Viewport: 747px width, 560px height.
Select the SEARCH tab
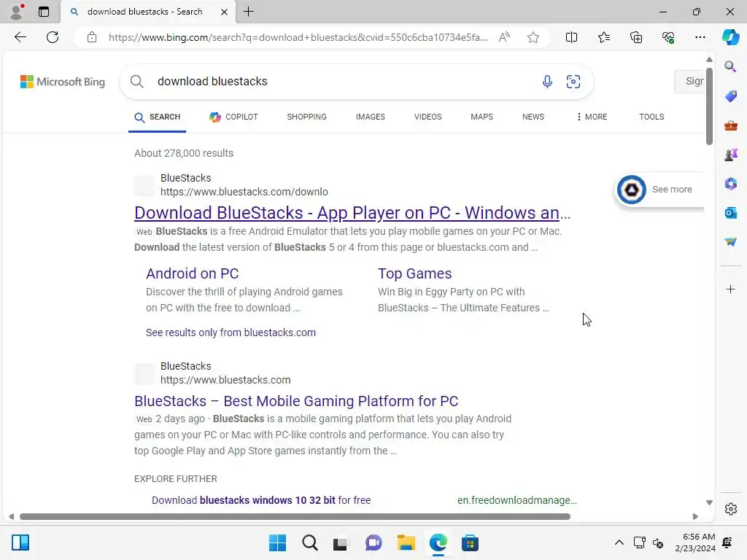tap(158, 117)
